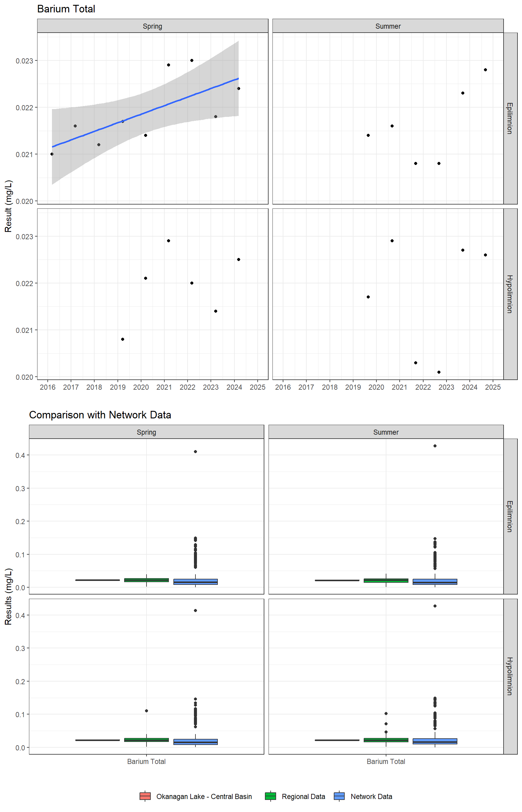
Task: Click the 'Result (mg/L)' y-axis title
Action: click(x=8, y=206)
